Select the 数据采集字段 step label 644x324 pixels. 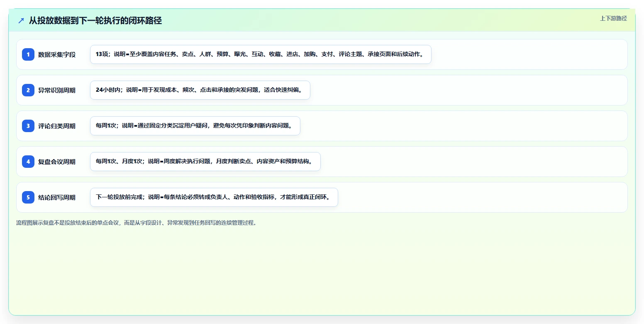point(57,54)
